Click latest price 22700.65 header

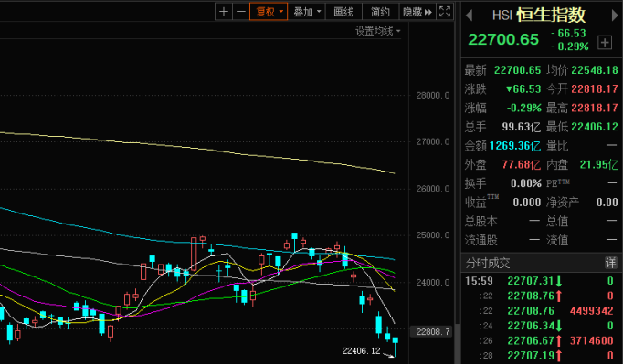point(503,39)
